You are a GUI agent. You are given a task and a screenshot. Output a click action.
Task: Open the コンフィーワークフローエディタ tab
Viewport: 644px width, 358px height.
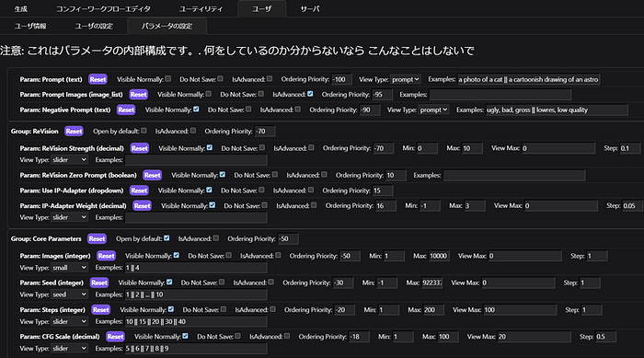[103, 8]
